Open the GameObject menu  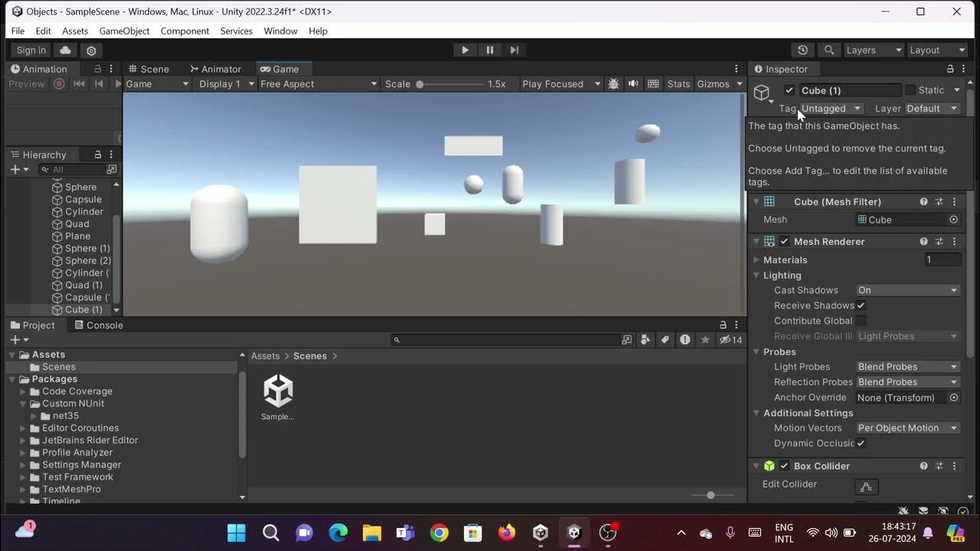[124, 31]
